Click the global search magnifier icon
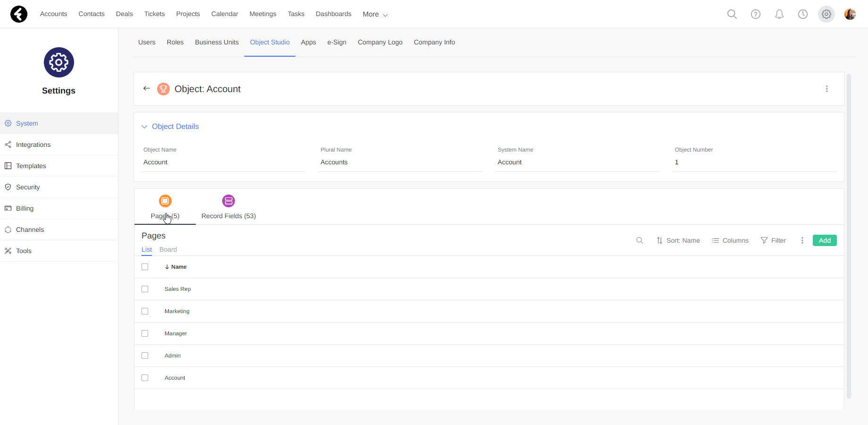The image size is (868, 425). pyautogui.click(x=732, y=14)
